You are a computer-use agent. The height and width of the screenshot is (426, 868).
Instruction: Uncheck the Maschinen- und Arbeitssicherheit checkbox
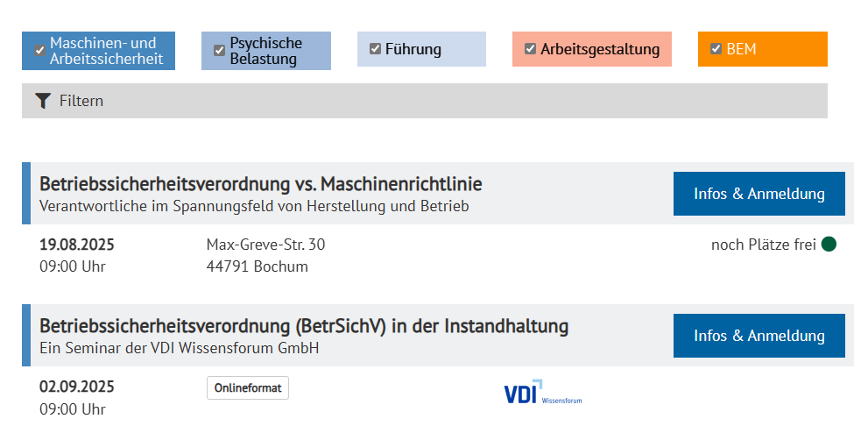(39, 51)
